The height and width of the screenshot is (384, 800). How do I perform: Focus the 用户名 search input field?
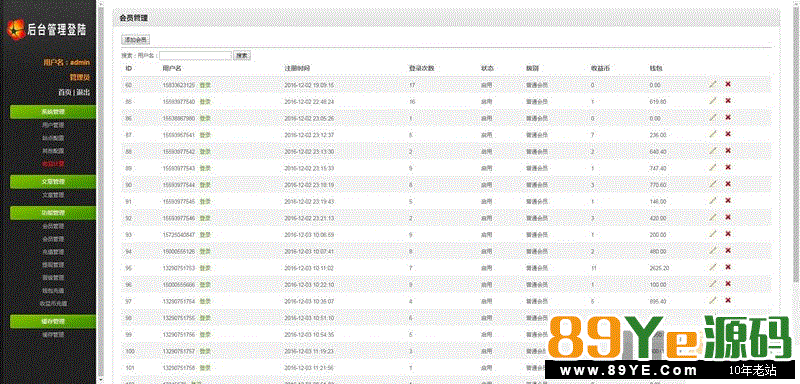195,56
